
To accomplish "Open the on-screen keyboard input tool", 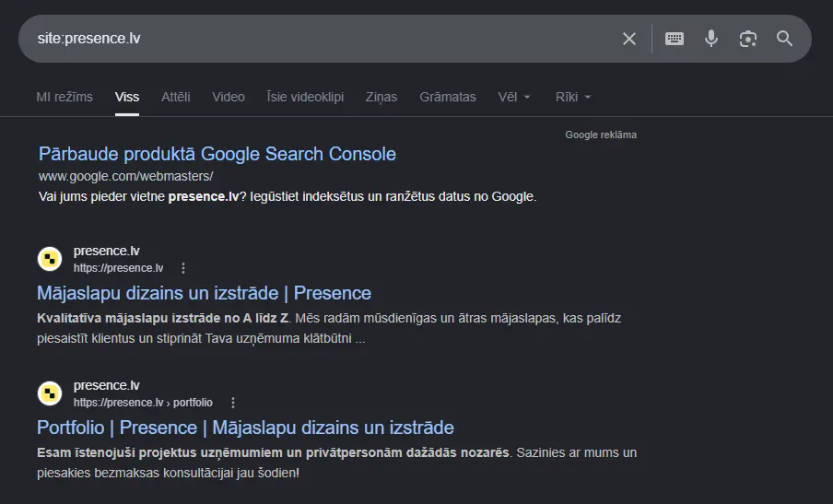I will point(675,39).
